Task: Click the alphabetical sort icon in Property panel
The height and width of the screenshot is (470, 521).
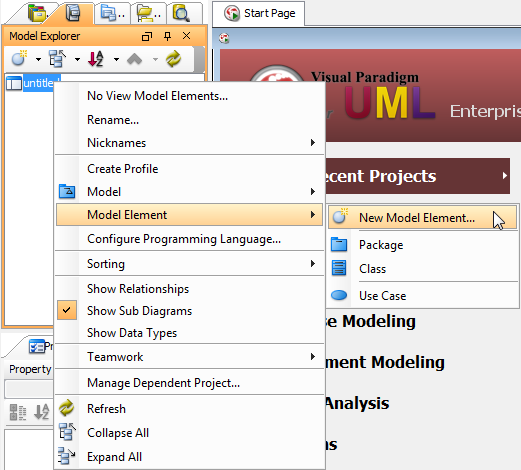Action: tap(42, 412)
